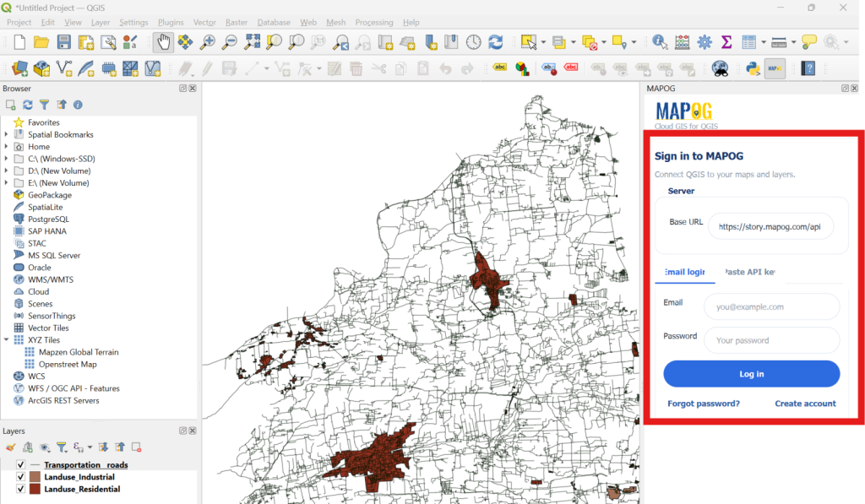Open the Data Source Manager
Screen dimensions: 865x504
(19, 68)
